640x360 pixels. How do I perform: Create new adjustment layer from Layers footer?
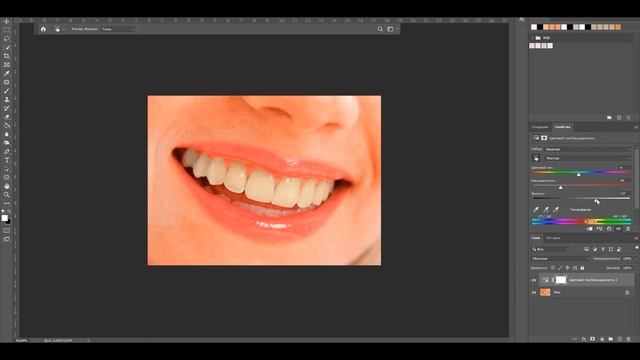click(x=602, y=339)
